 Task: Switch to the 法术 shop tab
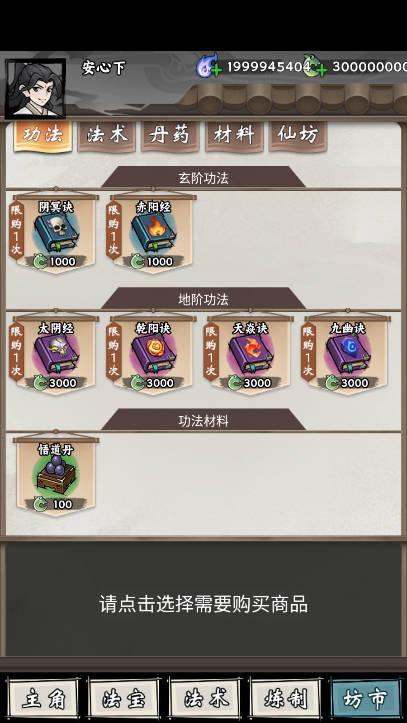click(106, 136)
